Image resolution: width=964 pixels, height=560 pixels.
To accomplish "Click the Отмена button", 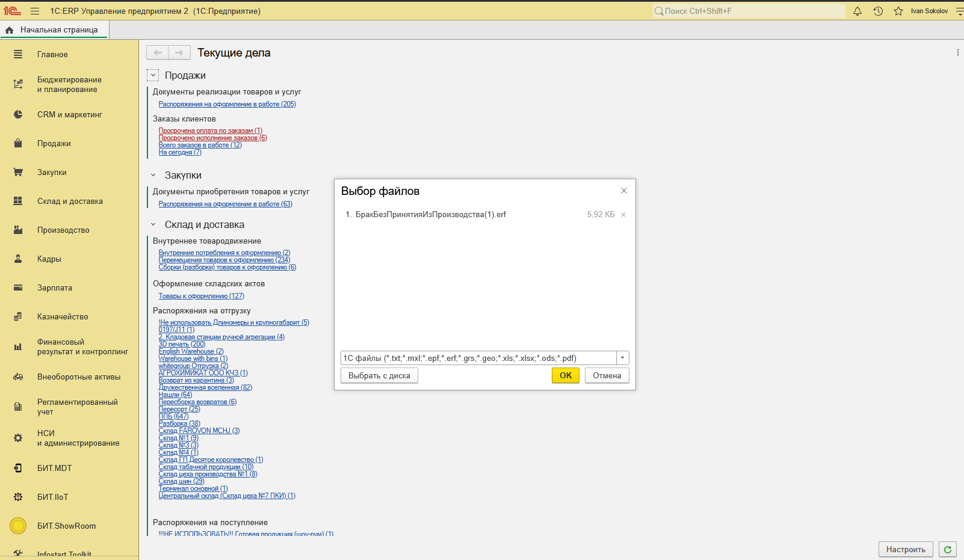I will (x=607, y=375).
